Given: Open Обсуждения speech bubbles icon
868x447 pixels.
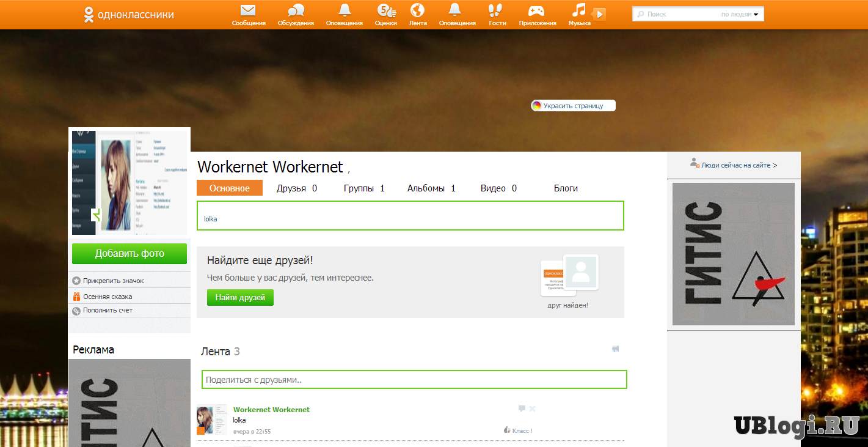Looking at the screenshot, I should (x=296, y=11).
